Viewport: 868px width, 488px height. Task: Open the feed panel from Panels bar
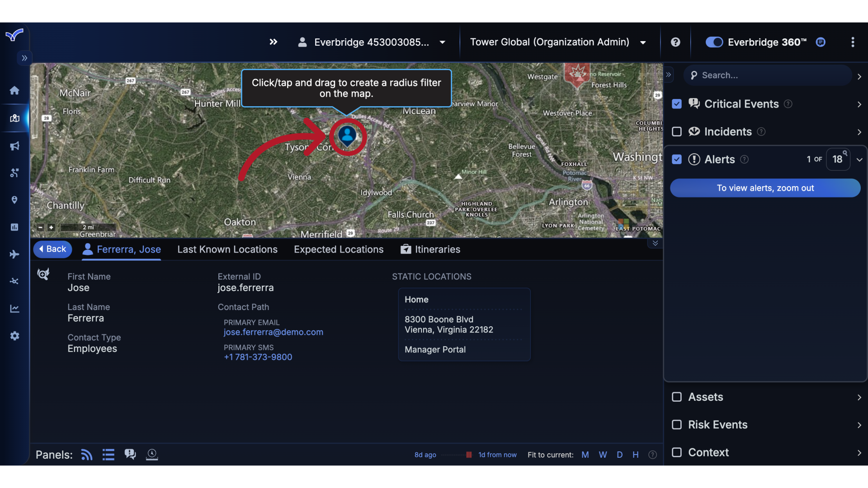coord(86,455)
